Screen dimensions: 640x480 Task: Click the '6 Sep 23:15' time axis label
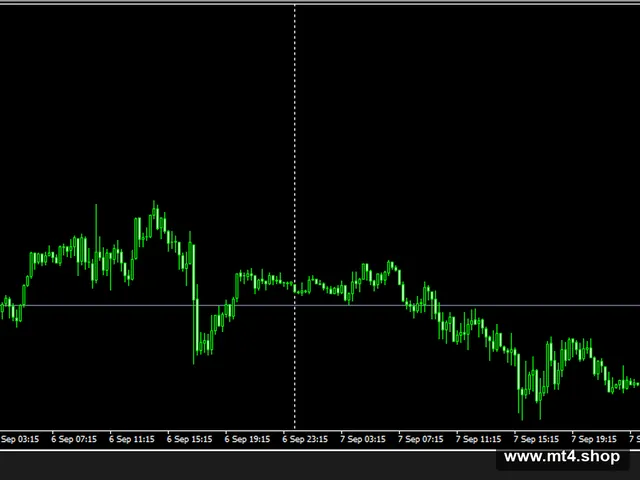305,439
